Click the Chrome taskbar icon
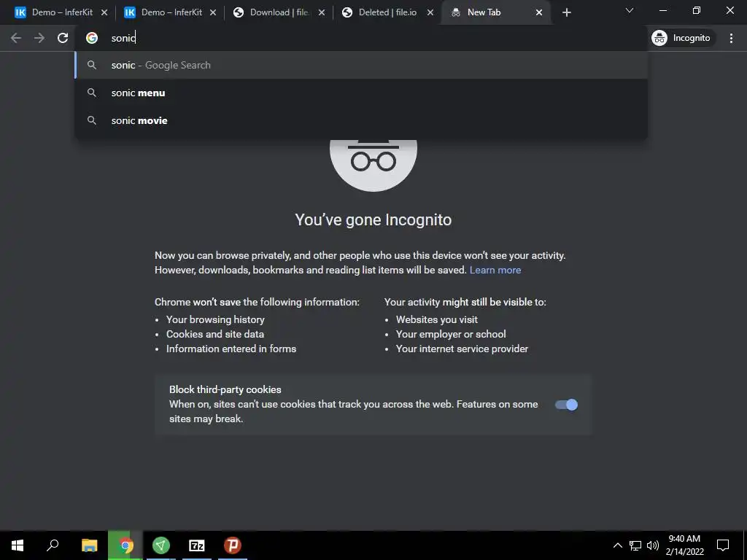 pos(125,545)
